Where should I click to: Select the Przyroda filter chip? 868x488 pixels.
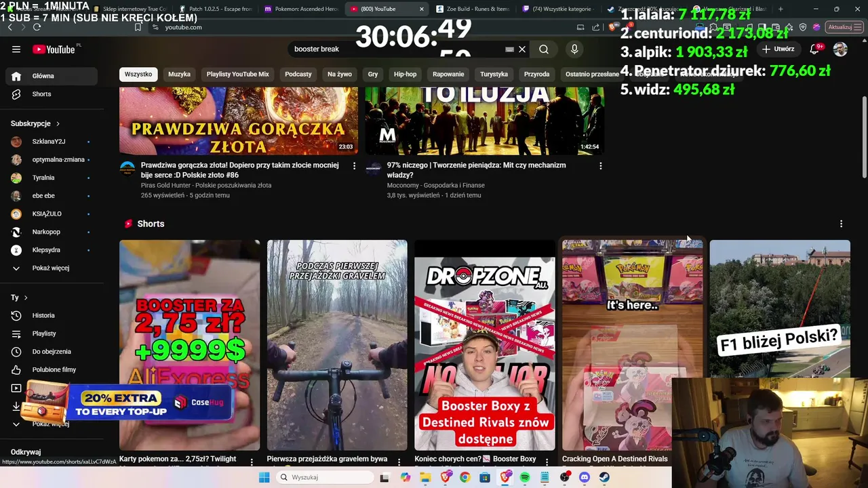(x=536, y=74)
